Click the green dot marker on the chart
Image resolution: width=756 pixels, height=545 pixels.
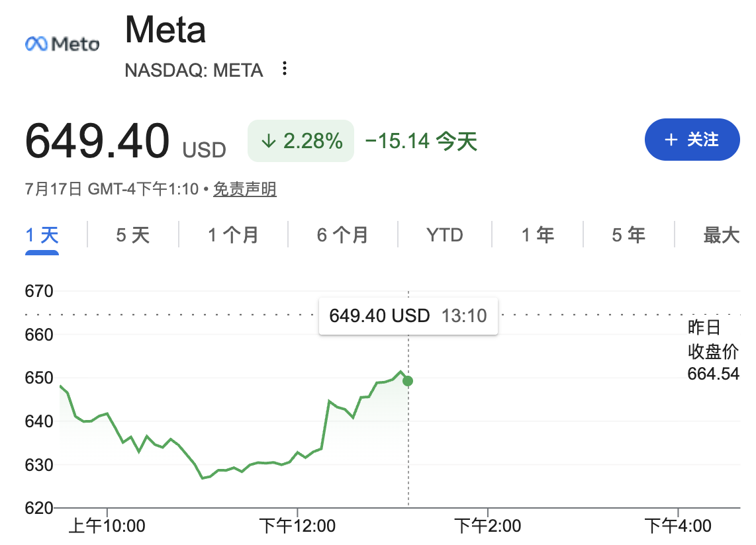[408, 381]
